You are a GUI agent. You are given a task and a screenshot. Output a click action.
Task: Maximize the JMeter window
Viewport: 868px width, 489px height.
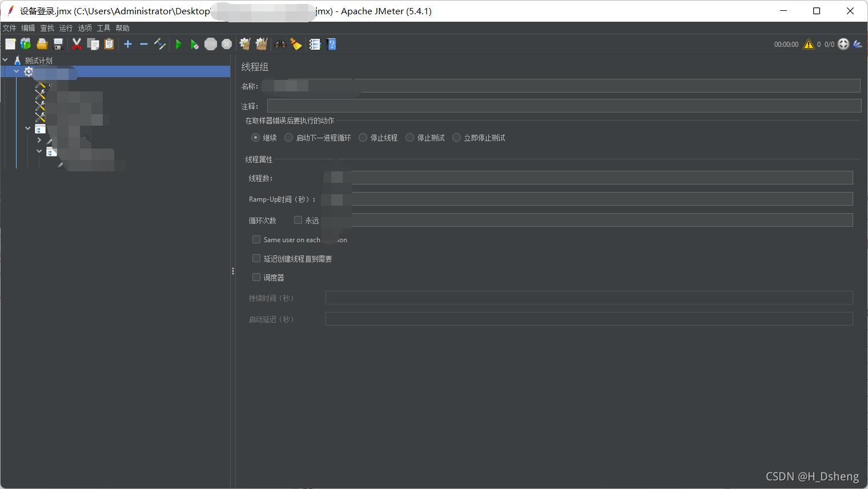tap(817, 11)
